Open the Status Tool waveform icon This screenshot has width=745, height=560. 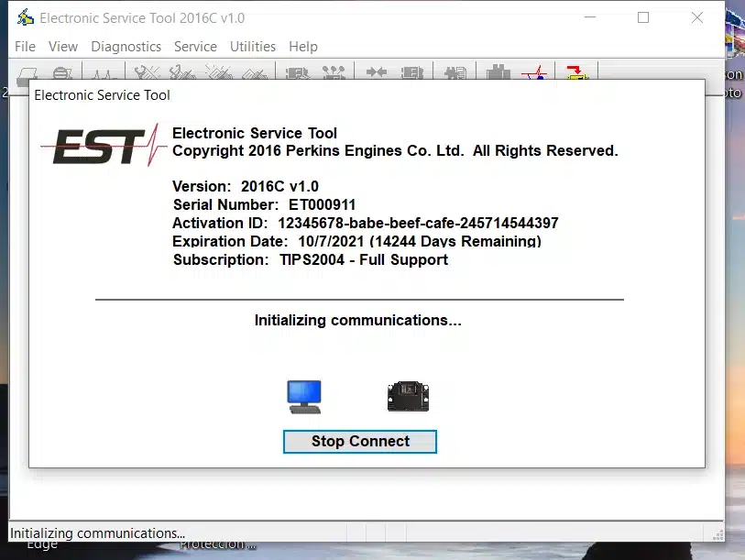click(x=105, y=73)
